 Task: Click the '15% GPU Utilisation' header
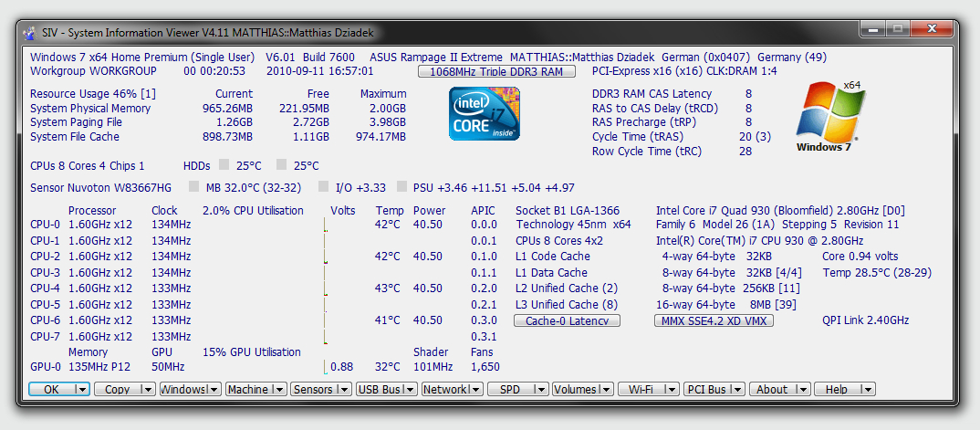click(x=252, y=351)
